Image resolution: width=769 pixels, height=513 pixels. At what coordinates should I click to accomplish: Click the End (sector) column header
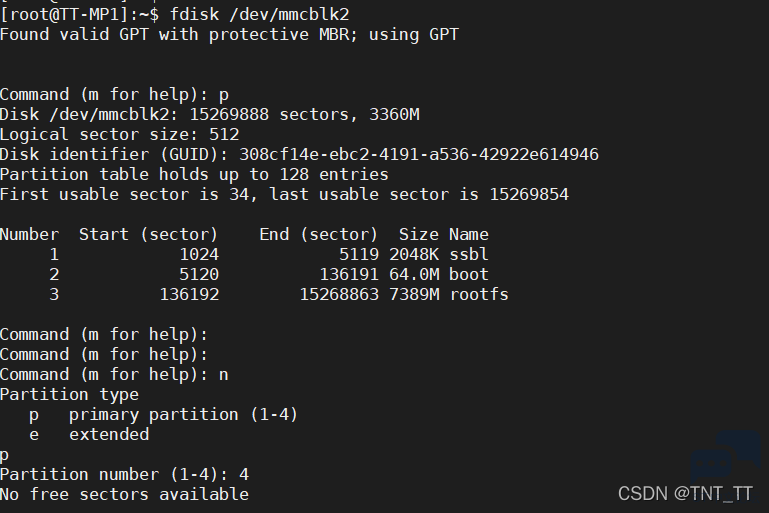pyautogui.click(x=318, y=235)
